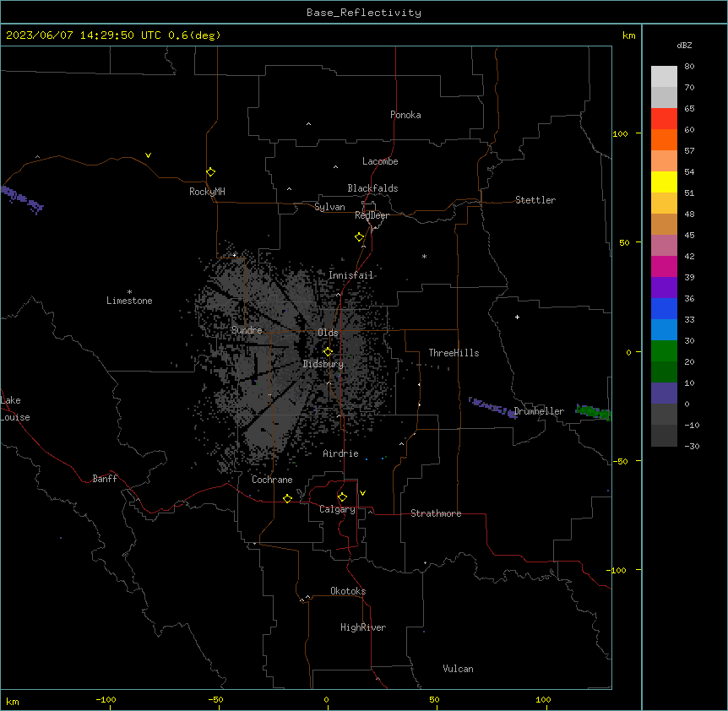
Task: Select the Lacombe label on the map
Action: click(x=380, y=161)
